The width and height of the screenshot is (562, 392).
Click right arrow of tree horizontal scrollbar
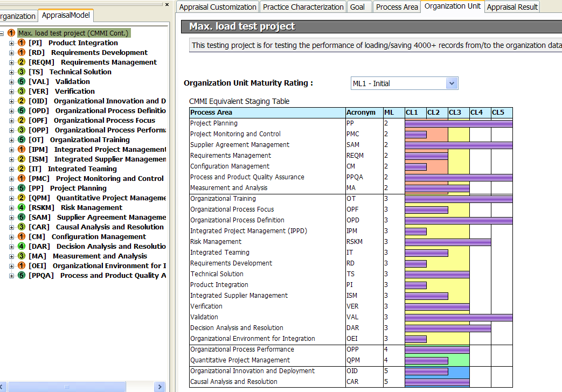click(160, 387)
